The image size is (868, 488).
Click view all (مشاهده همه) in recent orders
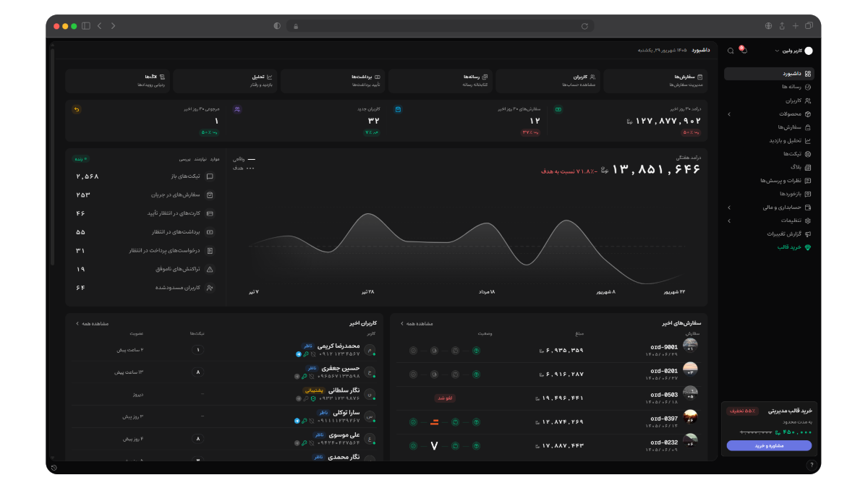(x=417, y=324)
